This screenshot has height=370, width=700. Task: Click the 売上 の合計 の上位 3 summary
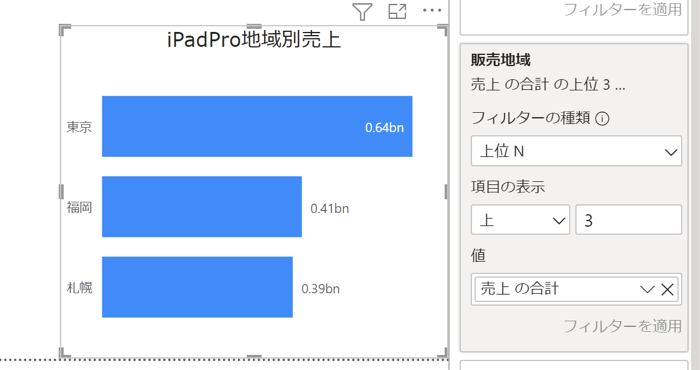click(x=548, y=84)
